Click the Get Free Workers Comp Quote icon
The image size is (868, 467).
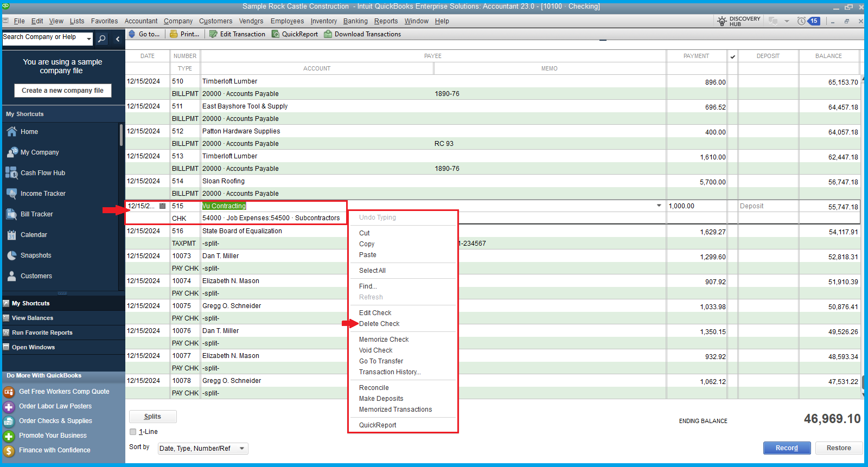9,392
